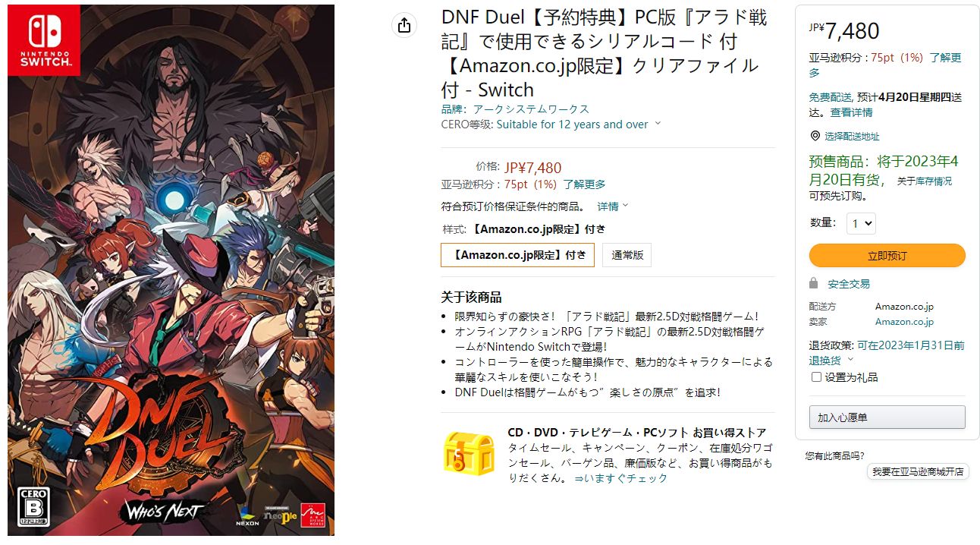The width and height of the screenshot is (980, 545).
Task: Click the DNF Duel cover art image
Action: pos(171,270)
